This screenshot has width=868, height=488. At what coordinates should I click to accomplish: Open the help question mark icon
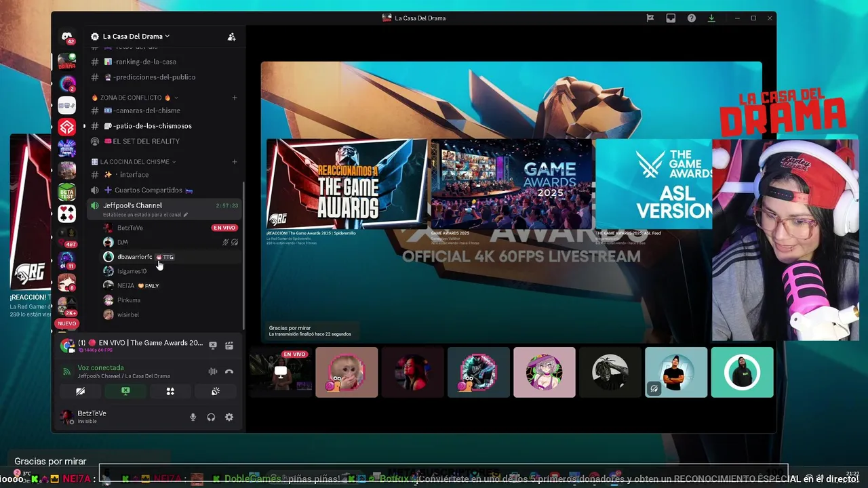click(x=691, y=18)
